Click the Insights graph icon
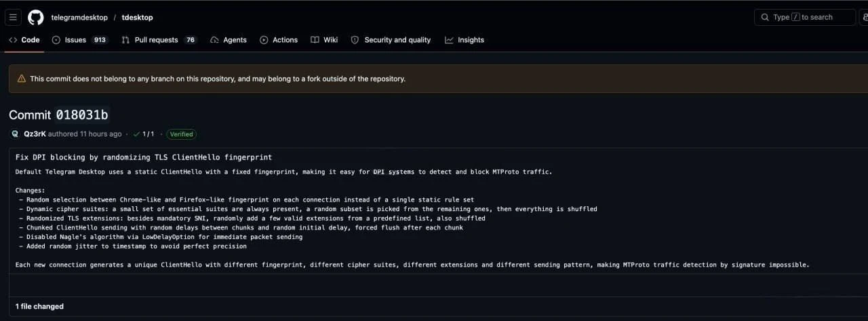 [449, 40]
